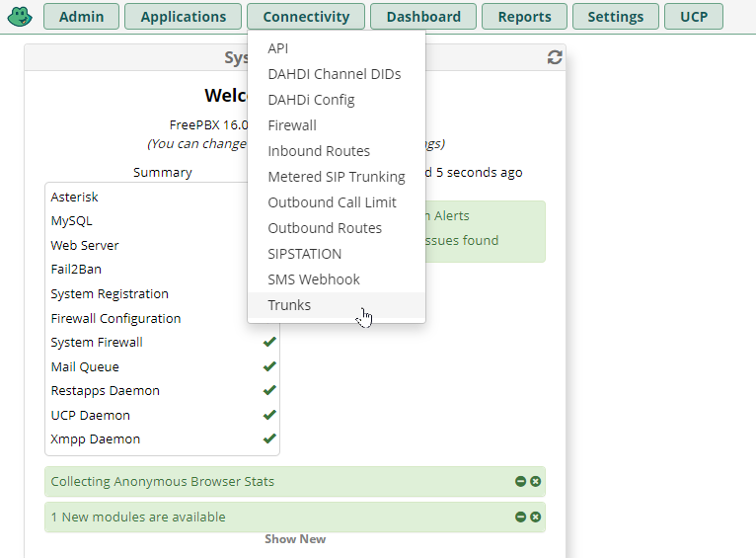Click the Mail Queue label
This screenshot has height=558, width=756.
[85, 366]
